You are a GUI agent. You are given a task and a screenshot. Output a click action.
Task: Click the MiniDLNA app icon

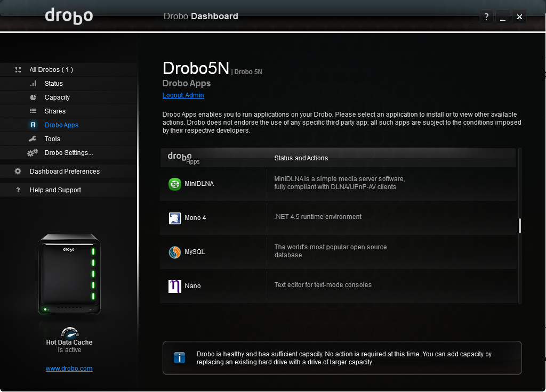175,184
